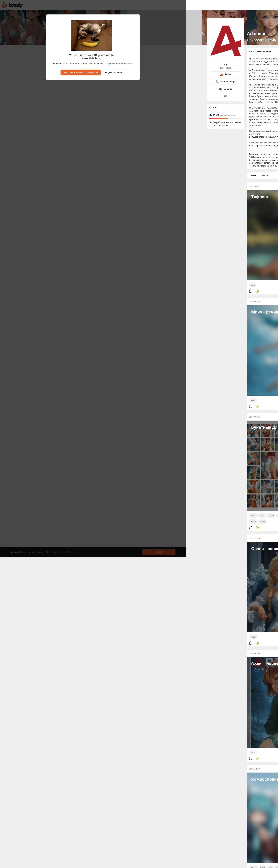Viewport: 278px width, 868px height.
Task: Click the paid subscribers goal progress bar
Action: [225, 119]
